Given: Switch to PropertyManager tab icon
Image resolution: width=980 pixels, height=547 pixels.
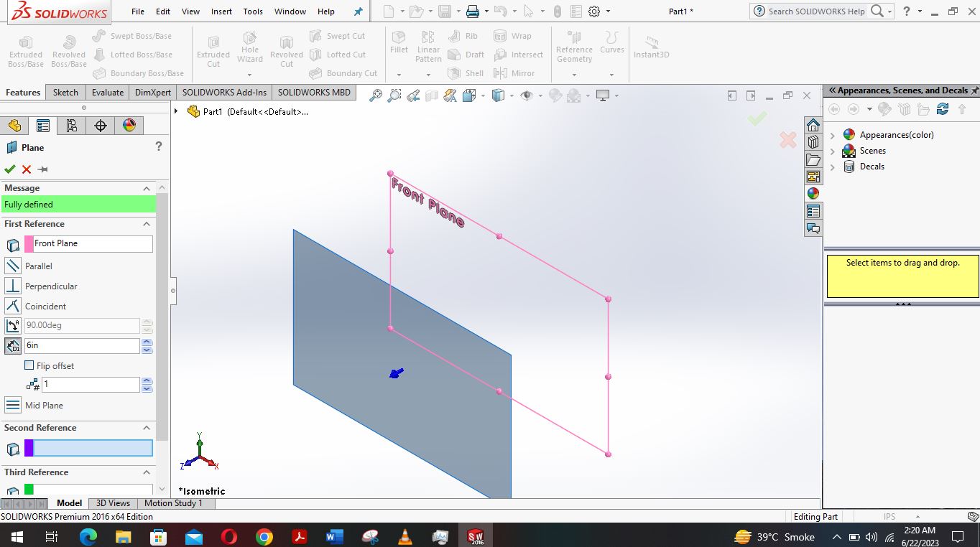Looking at the screenshot, I should click(x=43, y=126).
